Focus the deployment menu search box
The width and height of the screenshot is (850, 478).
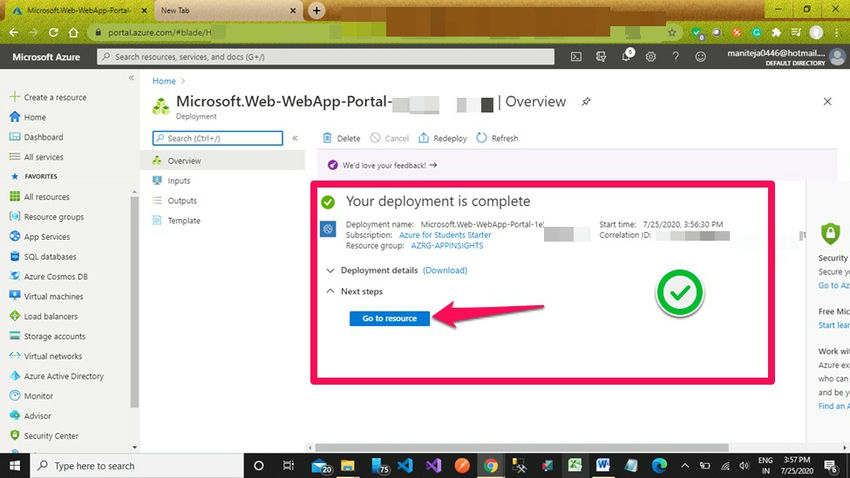coord(217,138)
